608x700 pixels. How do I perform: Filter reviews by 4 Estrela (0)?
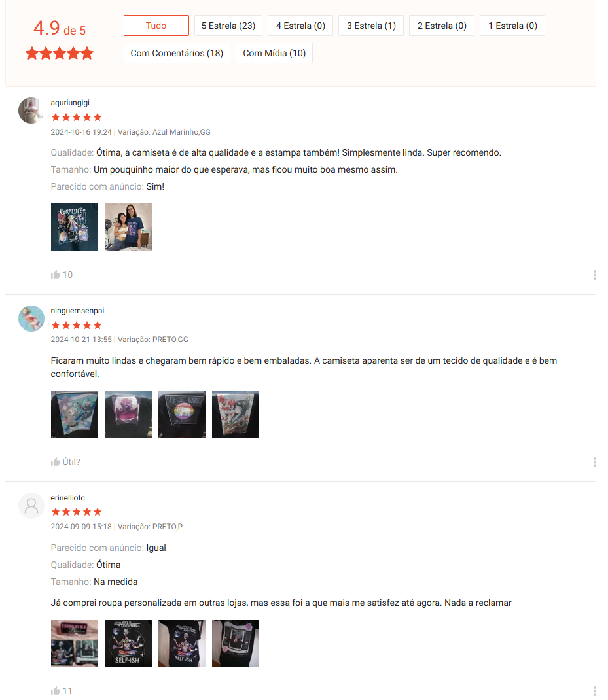coord(300,26)
